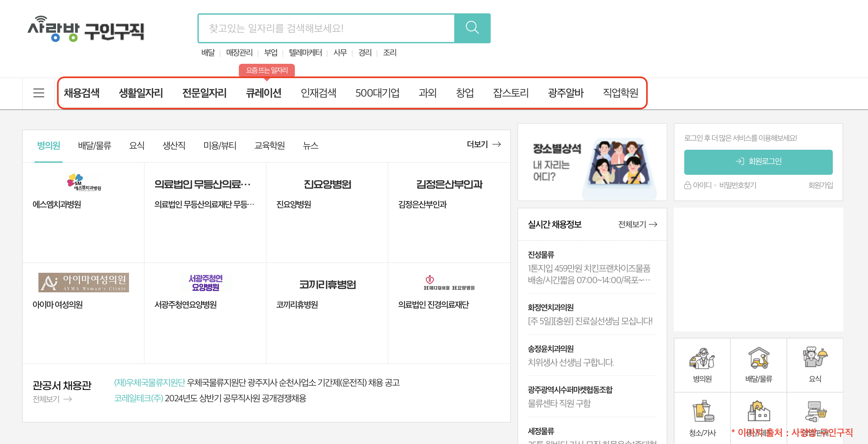868x444 pixels.
Task: Open the 세정물류 job listing
Action: pos(592,436)
